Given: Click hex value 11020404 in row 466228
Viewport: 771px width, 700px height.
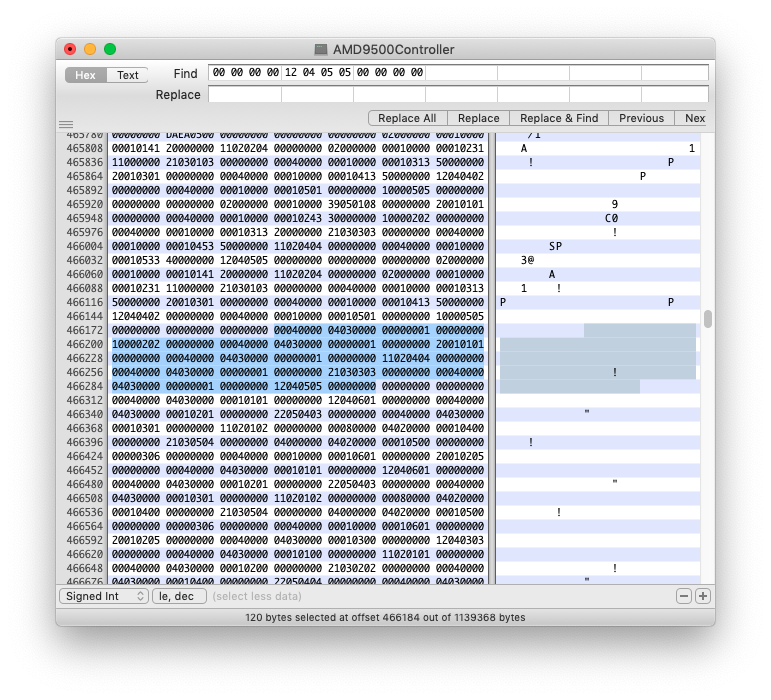Looking at the screenshot, I should [x=406, y=358].
